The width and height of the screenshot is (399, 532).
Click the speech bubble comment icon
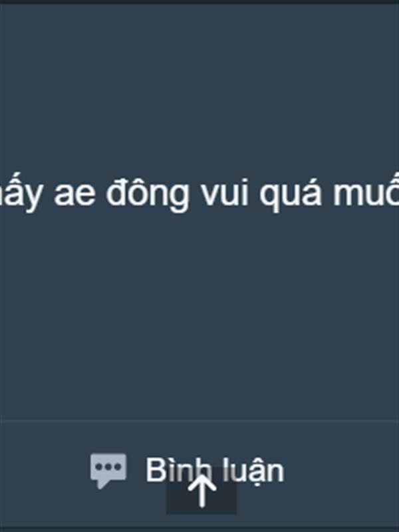click(108, 471)
